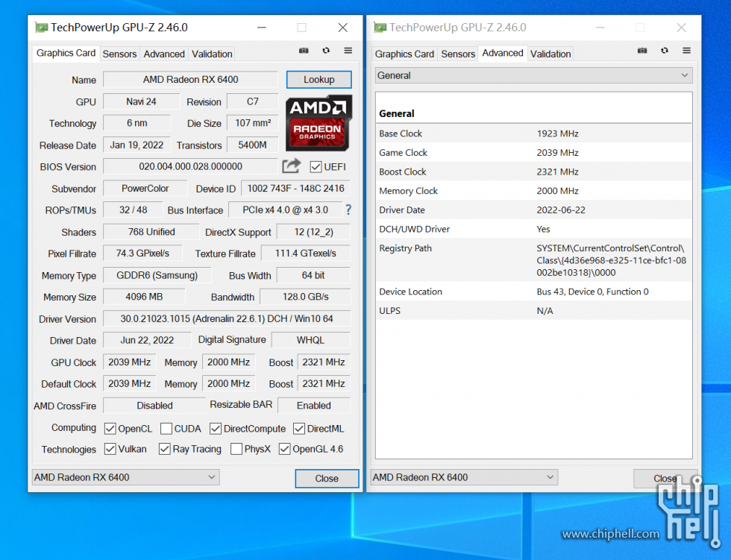731x560 pixels.
Task: Click the Subvendor PowerColor field
Action: click(145, 188)
